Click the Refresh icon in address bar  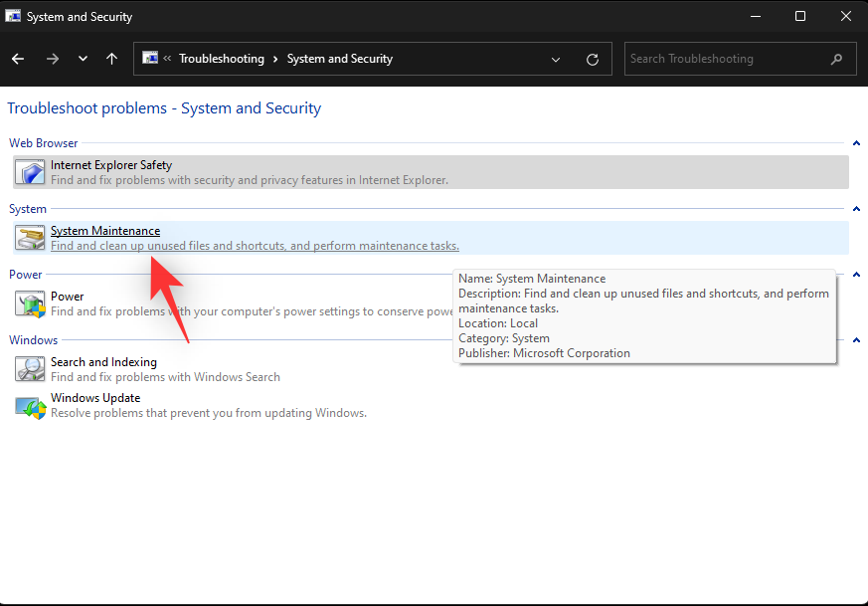593,59
